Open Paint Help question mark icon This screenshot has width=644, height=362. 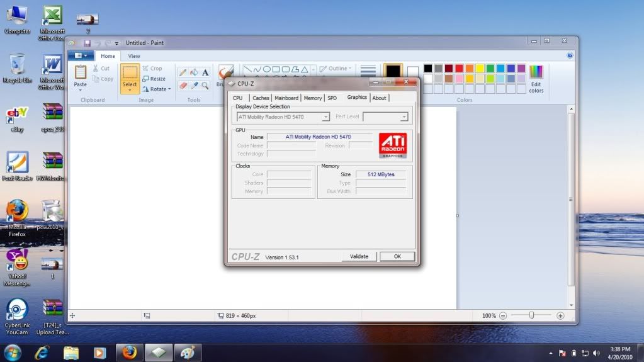(570, 55)
